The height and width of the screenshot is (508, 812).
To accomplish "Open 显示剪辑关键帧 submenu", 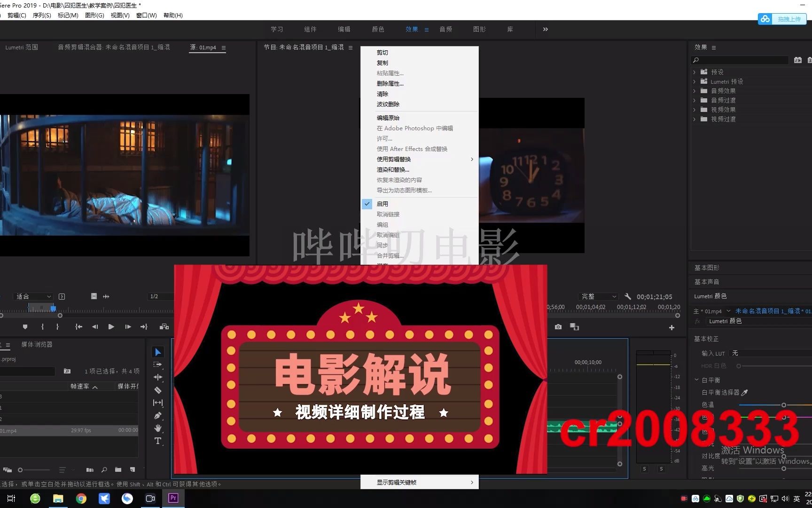I will 420,482.
